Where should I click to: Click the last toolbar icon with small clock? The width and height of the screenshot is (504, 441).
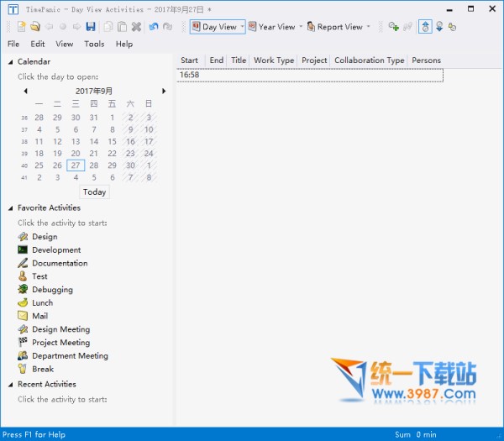coord(453,27)
